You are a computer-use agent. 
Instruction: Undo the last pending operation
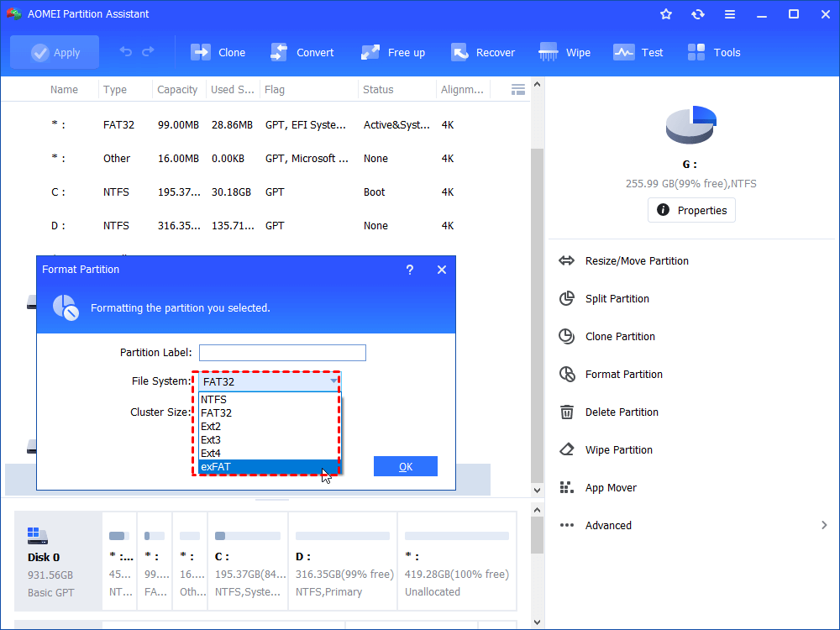point(125,51)
